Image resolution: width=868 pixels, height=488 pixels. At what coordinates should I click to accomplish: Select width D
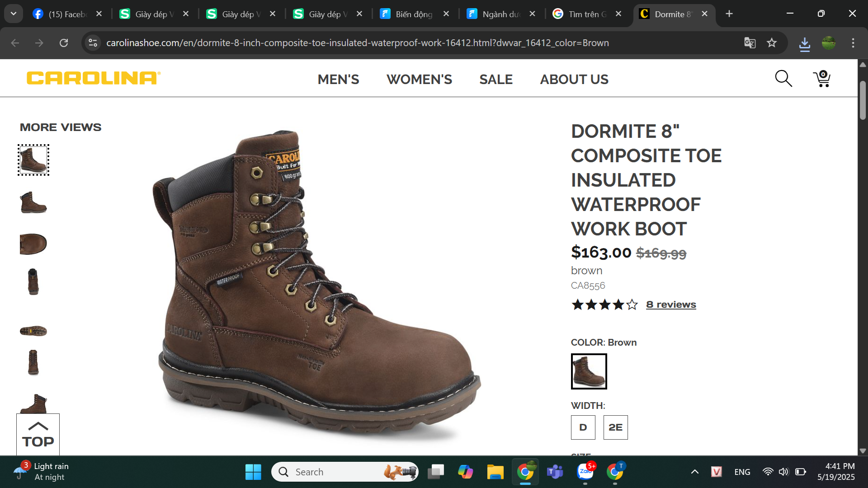583,427
